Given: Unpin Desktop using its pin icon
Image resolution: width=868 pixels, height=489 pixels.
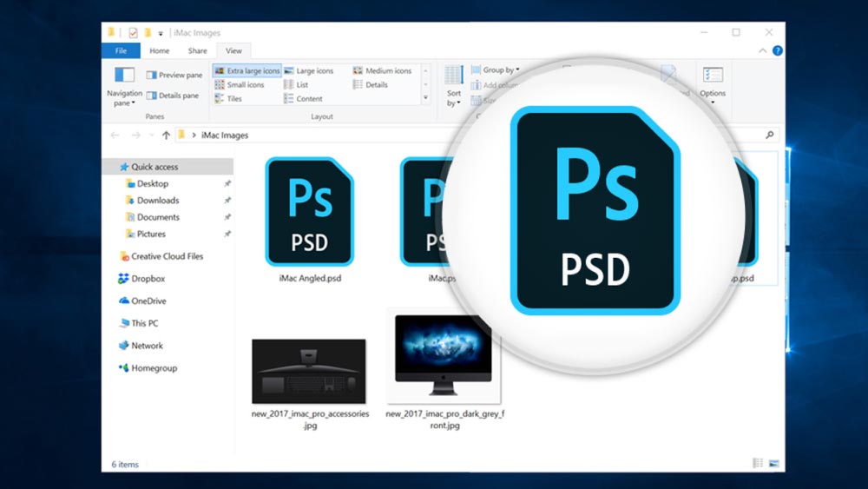Looking at the screenshot, I should pyautogui.click(x=227, y=183).
